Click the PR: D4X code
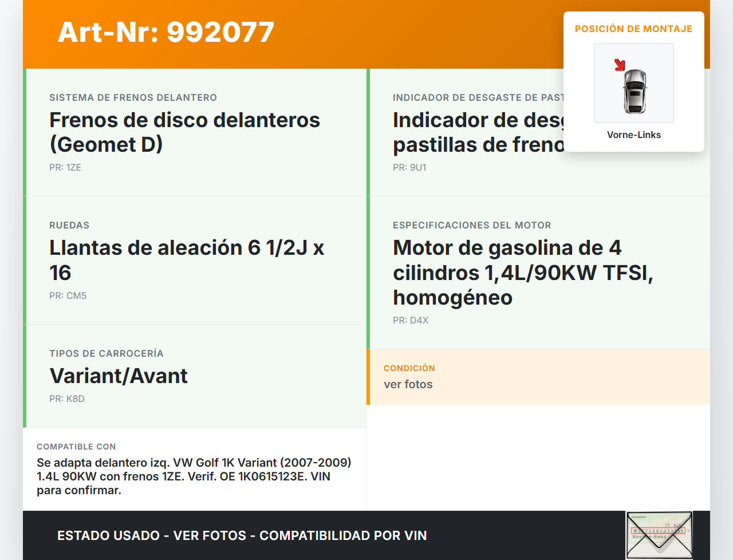 pyautogui.click(x=410, y=320)
